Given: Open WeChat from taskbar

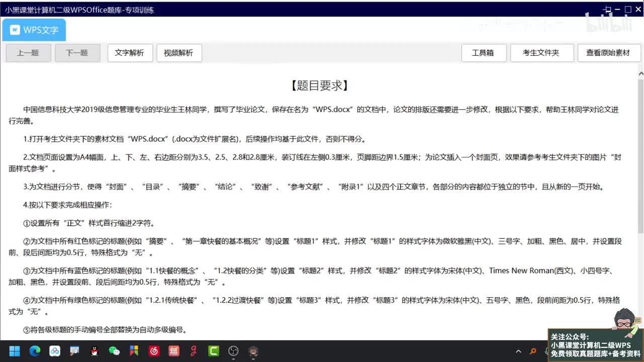Looking at the screenshot, I should 114,351.
